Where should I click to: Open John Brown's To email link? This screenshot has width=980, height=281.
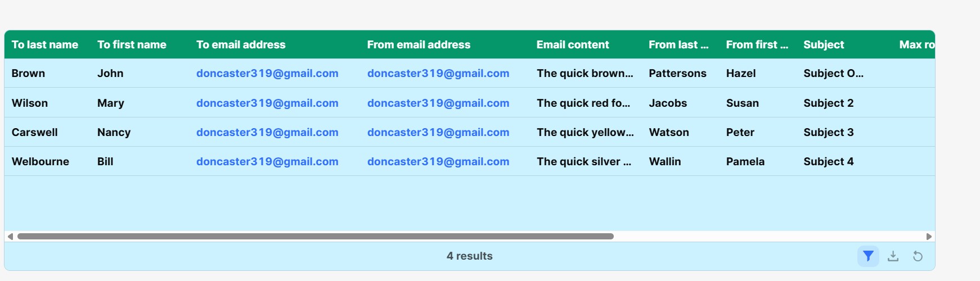click(x=267, y=74)
